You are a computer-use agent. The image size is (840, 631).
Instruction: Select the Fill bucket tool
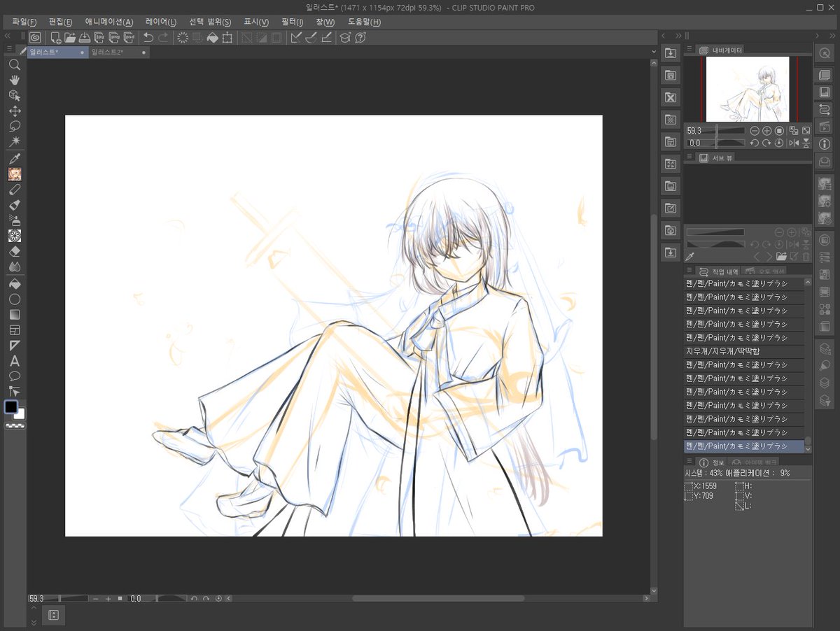point(14,284)
